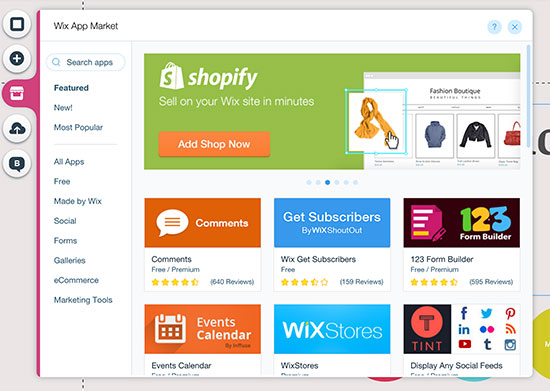Open the WixStores app banner
The width and height of the screenshot is (550, 391).
(332, 329)
